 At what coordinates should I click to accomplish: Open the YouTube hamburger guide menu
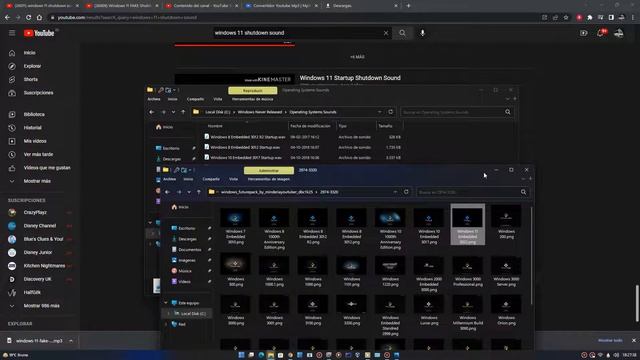click(12, 33)
